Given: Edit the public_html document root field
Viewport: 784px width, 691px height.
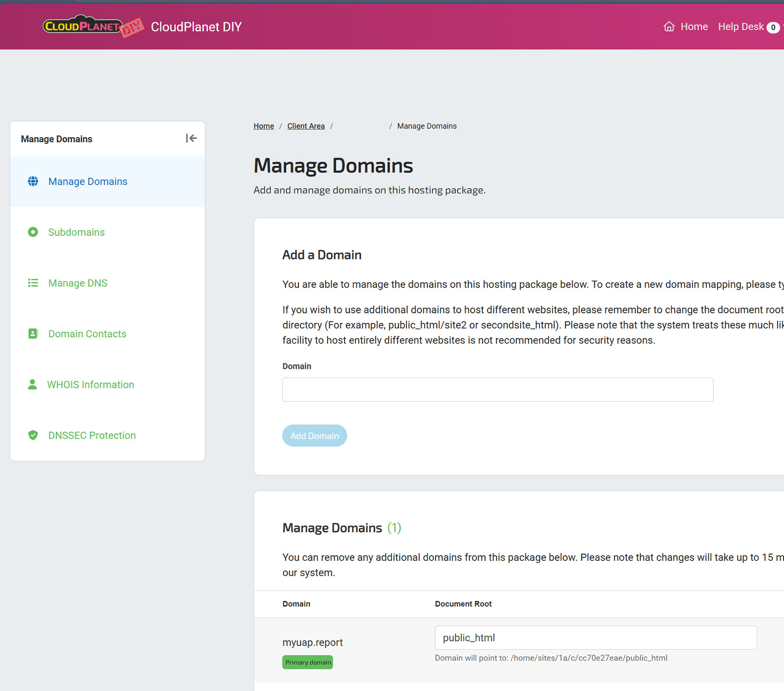Looking at the screenshot, I should tap(595, 638).
